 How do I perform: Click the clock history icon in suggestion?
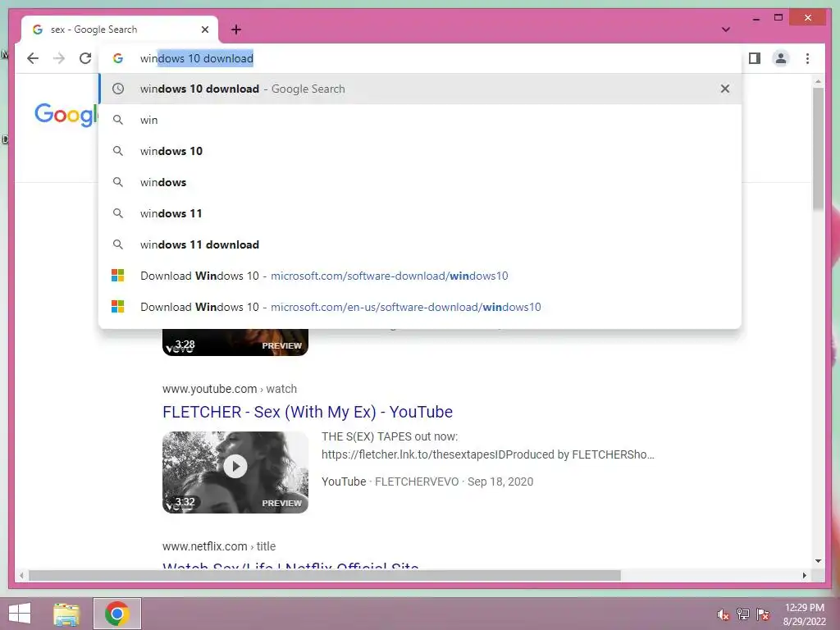(118, 89)
